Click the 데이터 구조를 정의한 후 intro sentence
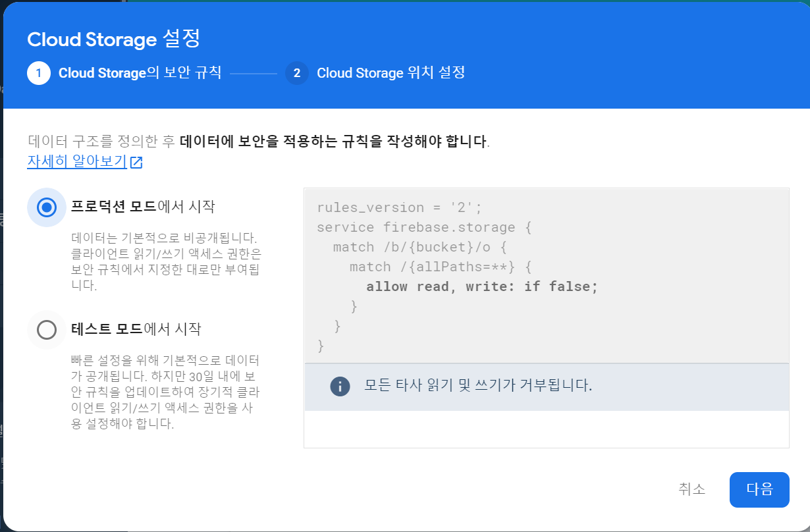Screen dimensions: 810x532 click(258, 142)
